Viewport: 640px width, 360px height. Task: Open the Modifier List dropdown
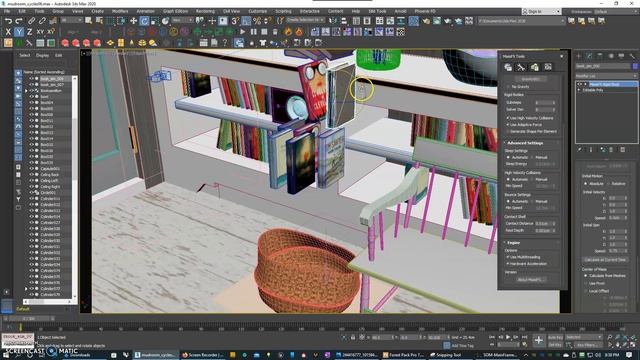coord(606,76)
